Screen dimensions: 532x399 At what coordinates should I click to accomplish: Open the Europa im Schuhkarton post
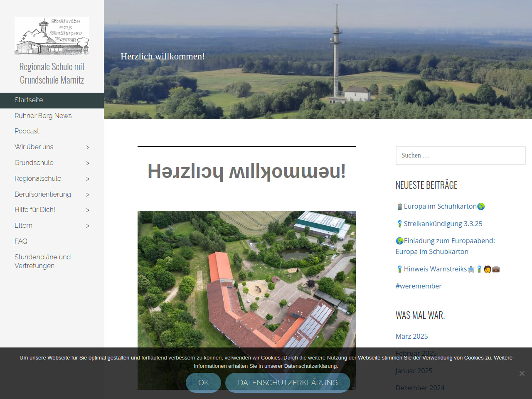point(440,206)
